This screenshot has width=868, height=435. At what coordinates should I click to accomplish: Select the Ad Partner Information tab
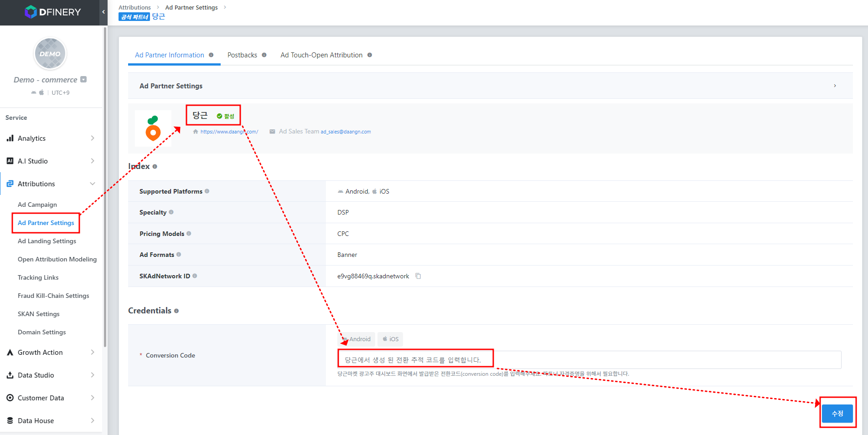point(170,55)
